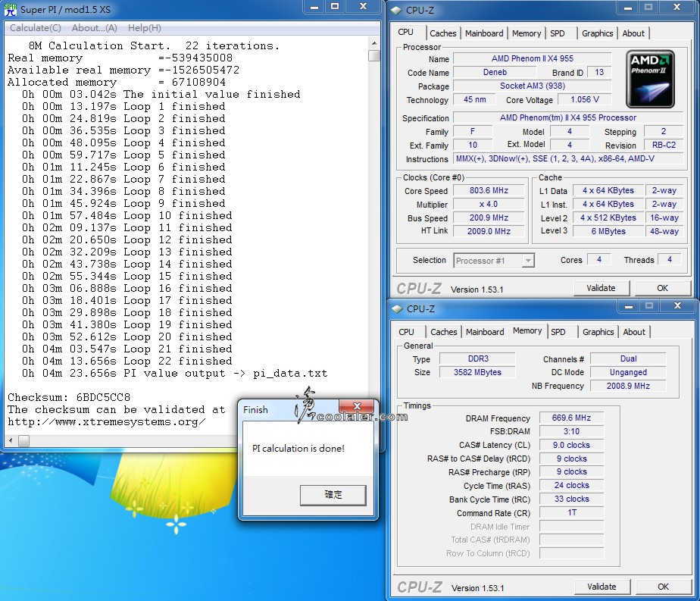This screenshot has width=700, height=601.
Task: Click the NB Frequency value '2008.9 MHz'
Action: click(x=628, y=386)
